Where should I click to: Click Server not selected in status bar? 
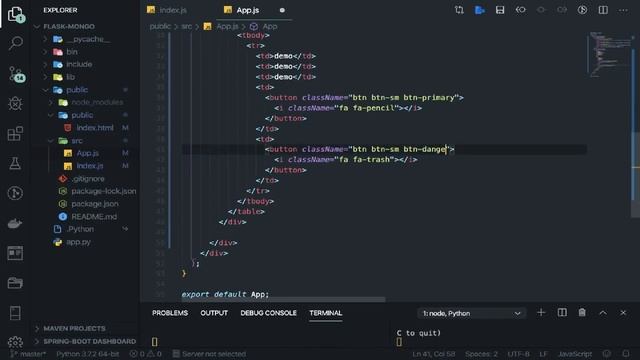pos(209,354)
